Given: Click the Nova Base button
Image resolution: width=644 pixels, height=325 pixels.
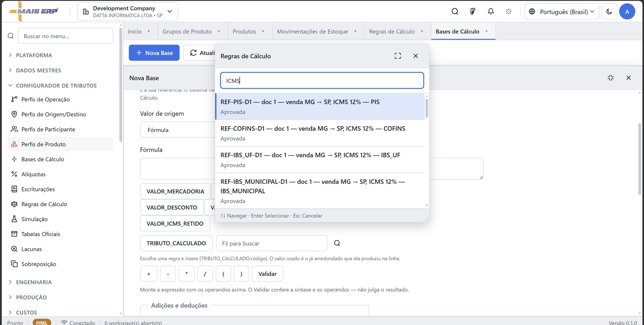Looking at the screenshot, I should click(154, 53).
